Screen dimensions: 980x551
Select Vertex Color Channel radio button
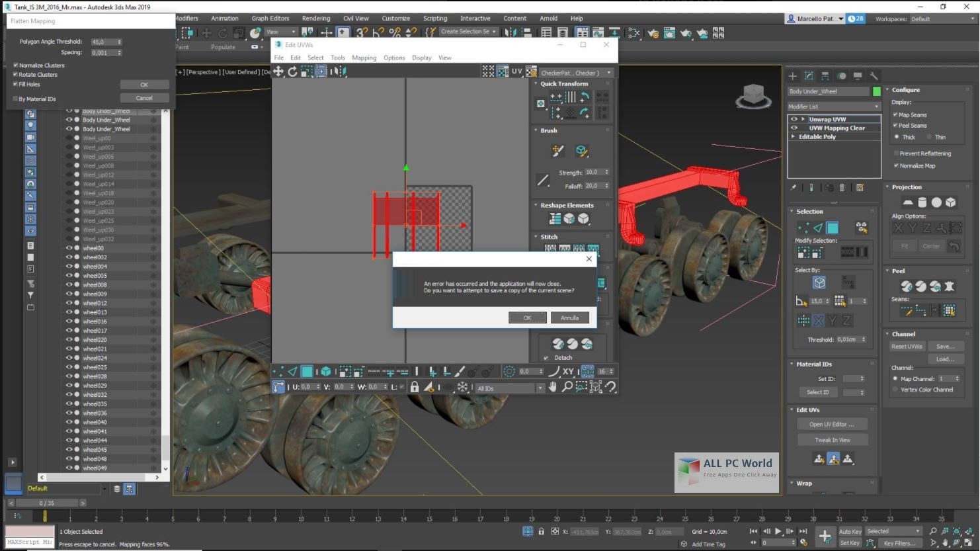(895, 390)
